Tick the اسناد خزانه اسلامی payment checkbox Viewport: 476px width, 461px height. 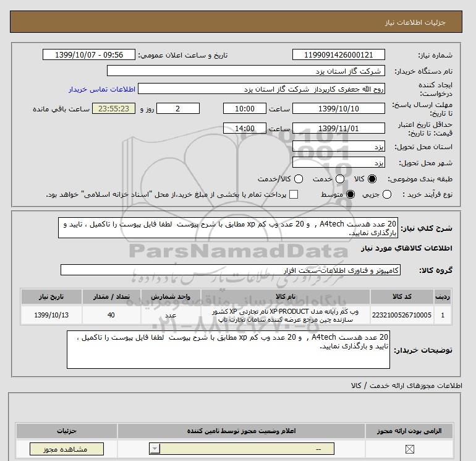(294, 194)
